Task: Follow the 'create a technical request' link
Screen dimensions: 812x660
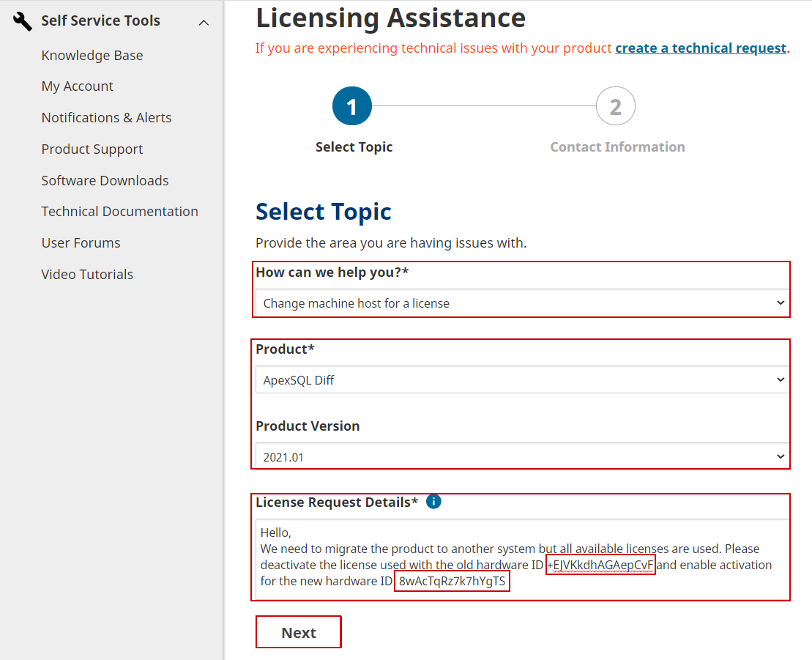Action: pos(701,48)
